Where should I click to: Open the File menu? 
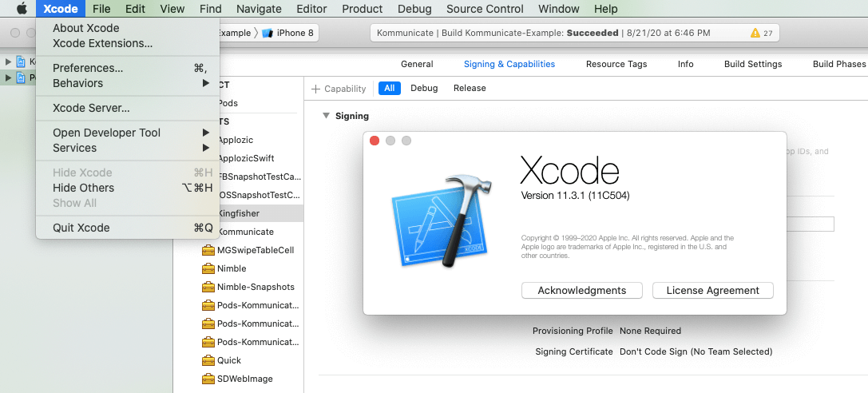point(101,9)
